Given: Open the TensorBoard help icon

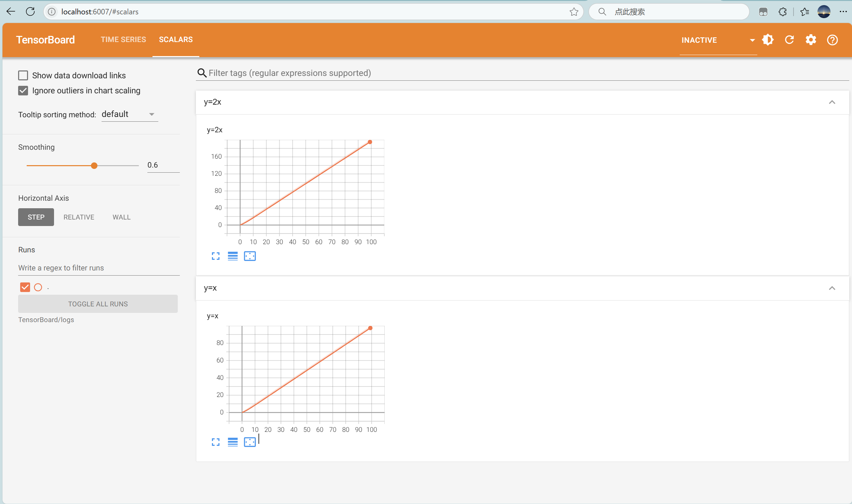Looking at the screenshot, I should 832,40.
